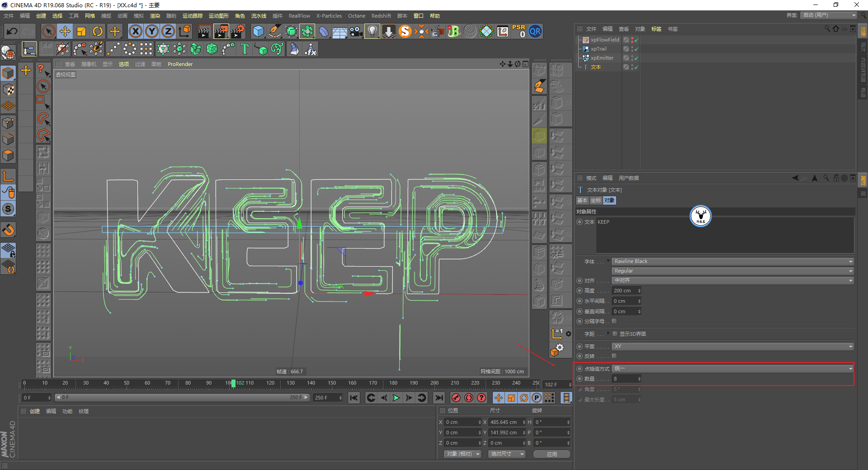
Task: Click the blue QR icon
Action: coord(535,31)
